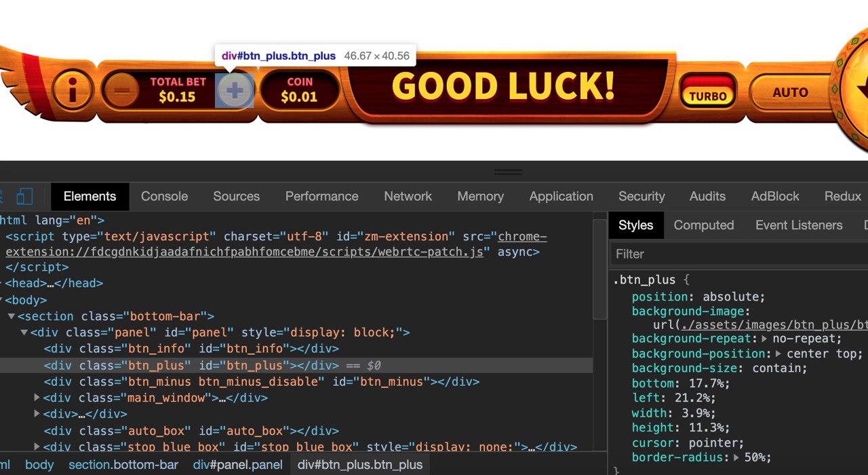Click the section.bottom-bar breadcrumb

coord(123,465)
